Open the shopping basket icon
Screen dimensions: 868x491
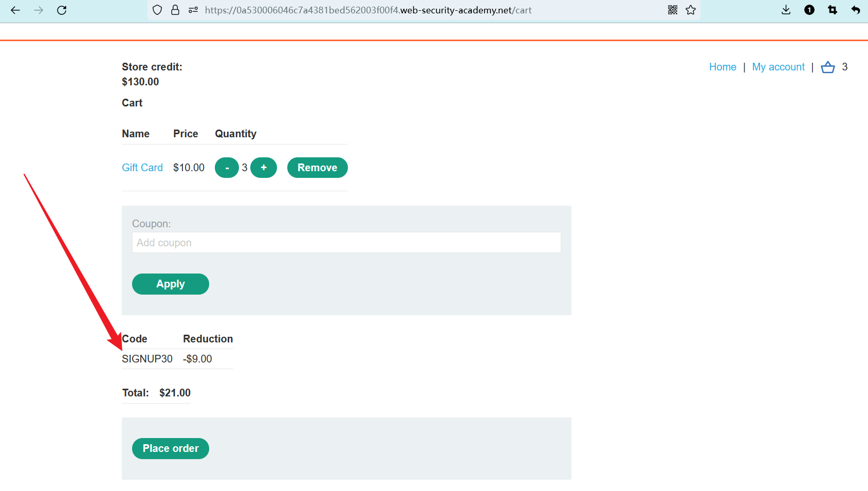point(828,67)
